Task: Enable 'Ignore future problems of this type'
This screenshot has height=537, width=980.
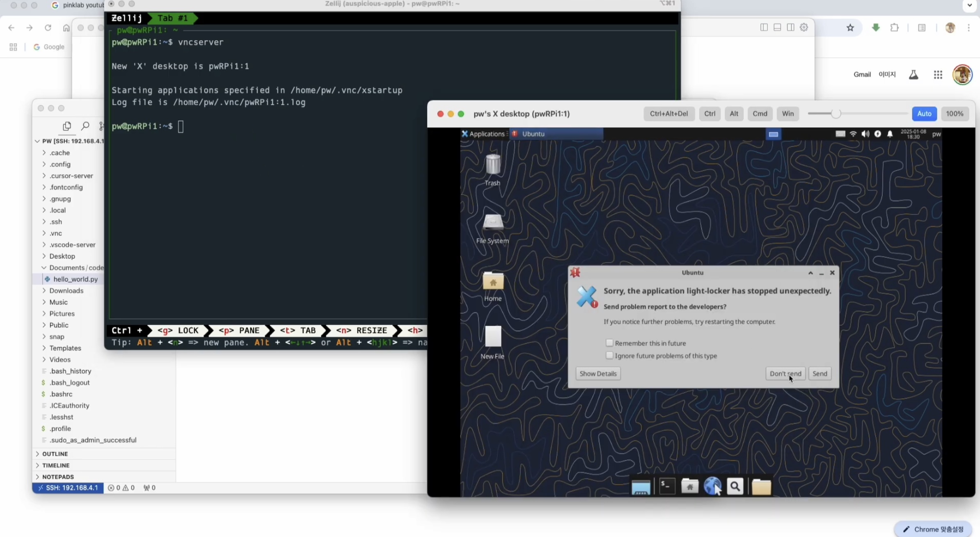Action: tap(609, 355)
